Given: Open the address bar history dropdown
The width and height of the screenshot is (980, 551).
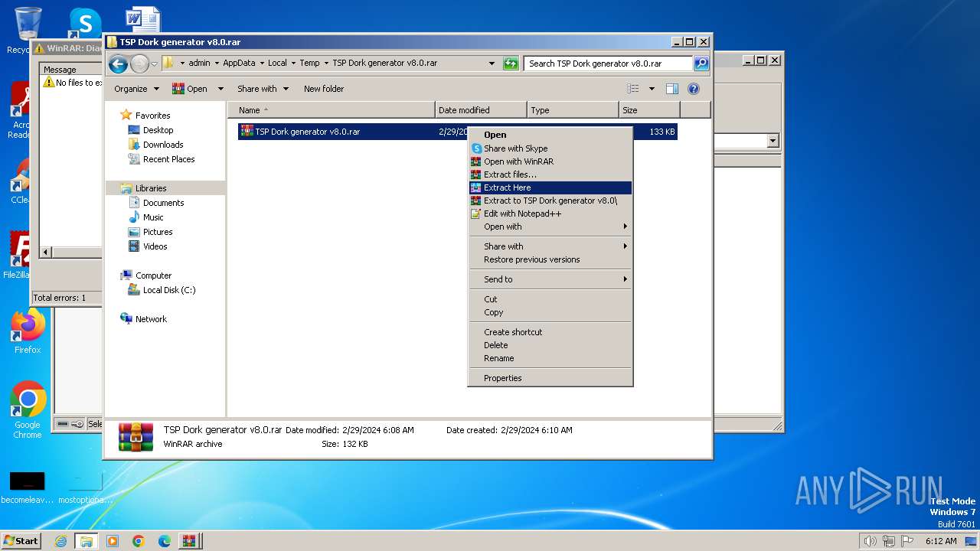Looking at the screenshot, I should click(x=492, y=64).
